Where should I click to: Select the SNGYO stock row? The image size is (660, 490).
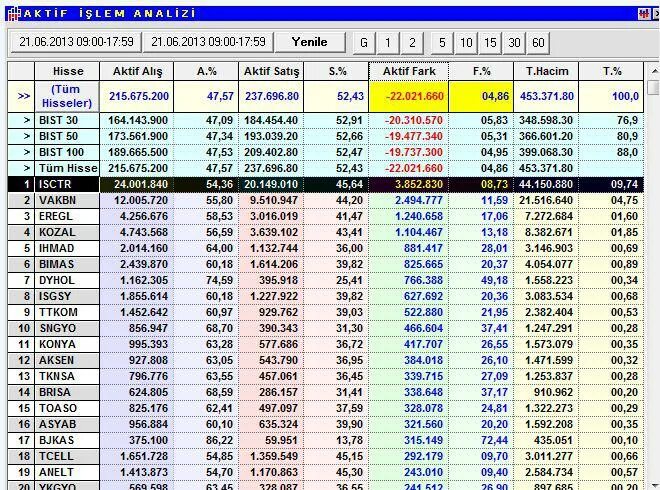point(326,328)
